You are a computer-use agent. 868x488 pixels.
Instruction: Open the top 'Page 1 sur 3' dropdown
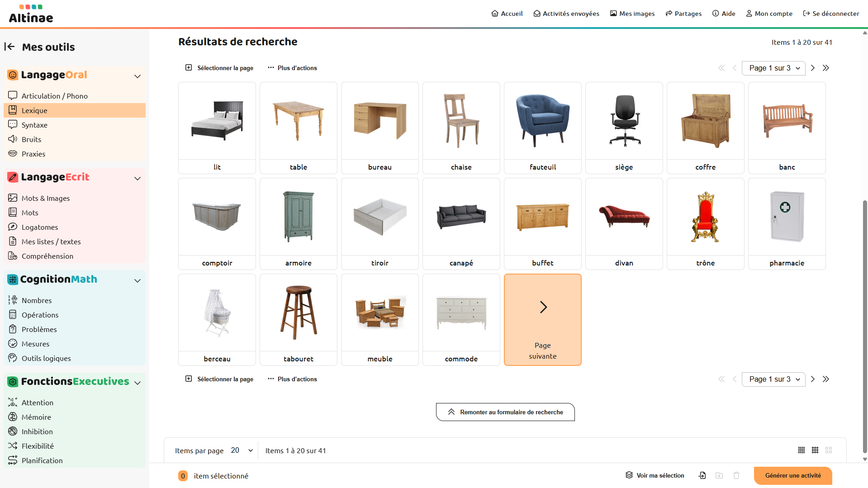coord(773,68)
